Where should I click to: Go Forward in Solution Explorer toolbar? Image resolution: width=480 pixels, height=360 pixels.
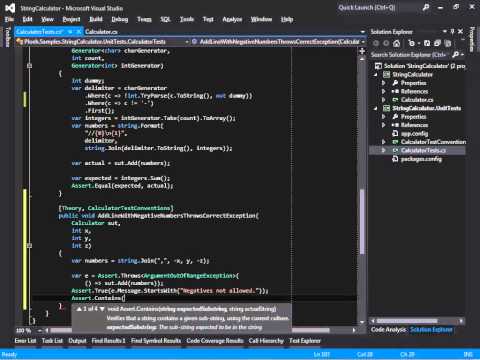(x=386, y=43)
